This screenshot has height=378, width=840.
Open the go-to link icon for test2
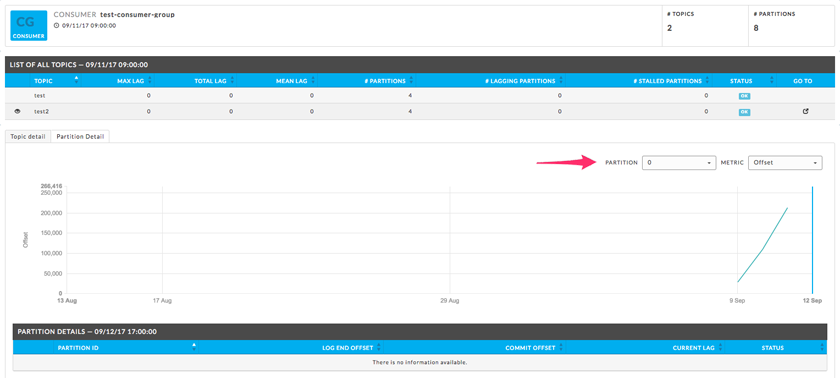point(805,112)
